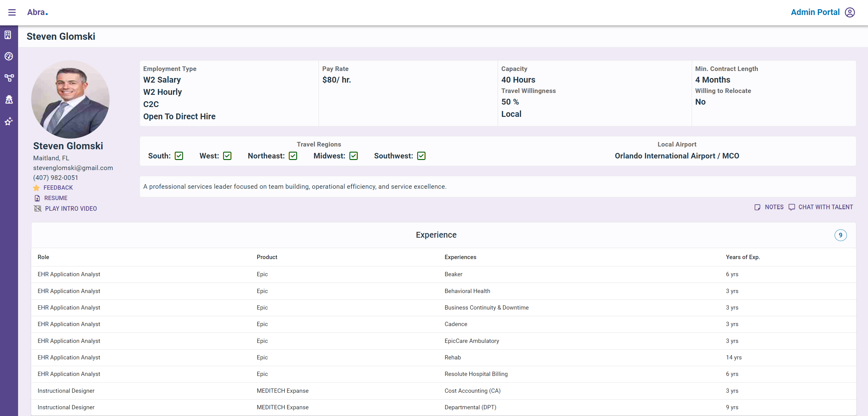The width and height of the screenshot is (868, 416).
Task: Toggle the Midwest travel region checkbox
Action: [x=353, y=156]
